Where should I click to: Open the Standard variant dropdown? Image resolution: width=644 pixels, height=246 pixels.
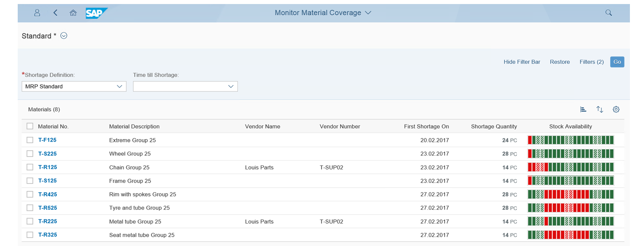[64, 35]
